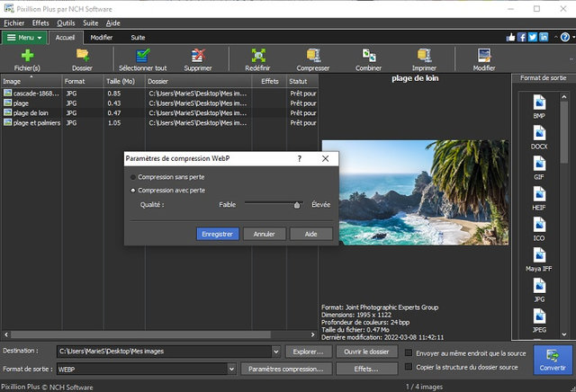The width and height of the screenshot is (576, 392).
Task: Open the Effets menu
Action: coord(40,23)
